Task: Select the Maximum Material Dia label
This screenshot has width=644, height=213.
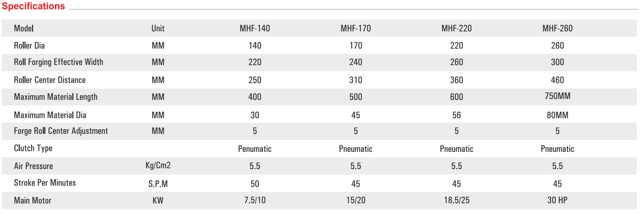Action: (x=50, y=115)
